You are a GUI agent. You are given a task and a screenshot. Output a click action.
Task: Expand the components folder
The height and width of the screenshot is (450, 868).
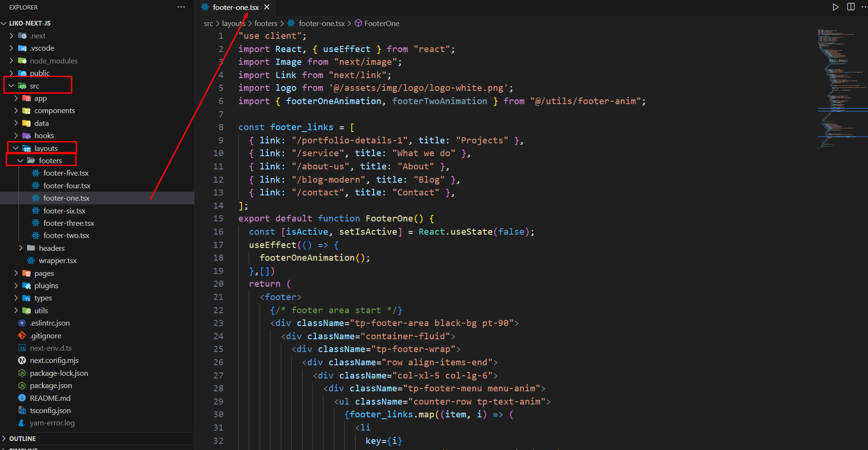(x=16, y=111)
